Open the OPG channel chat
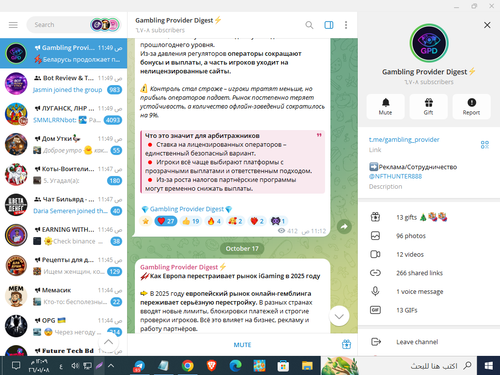The height and width of the screenshot is (375, 500). click(x=63, y=326)
